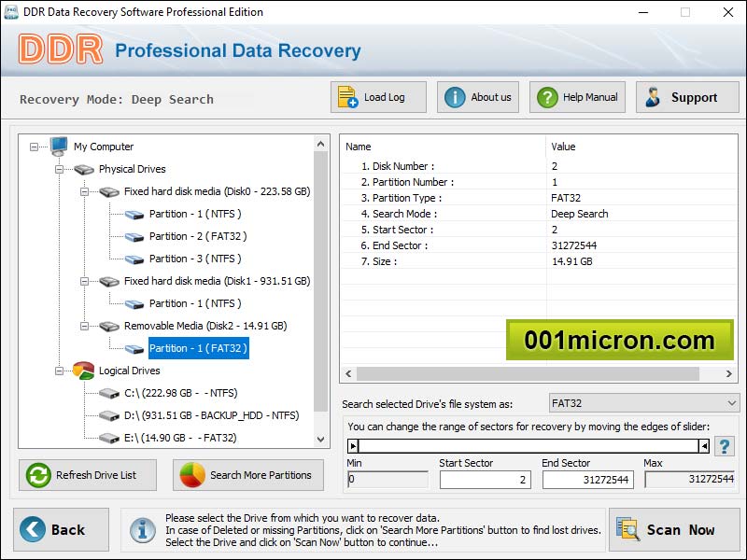Click the D:\ BACKUP_HDD drive icon
The image size is (747, 560).
point(109,415)
